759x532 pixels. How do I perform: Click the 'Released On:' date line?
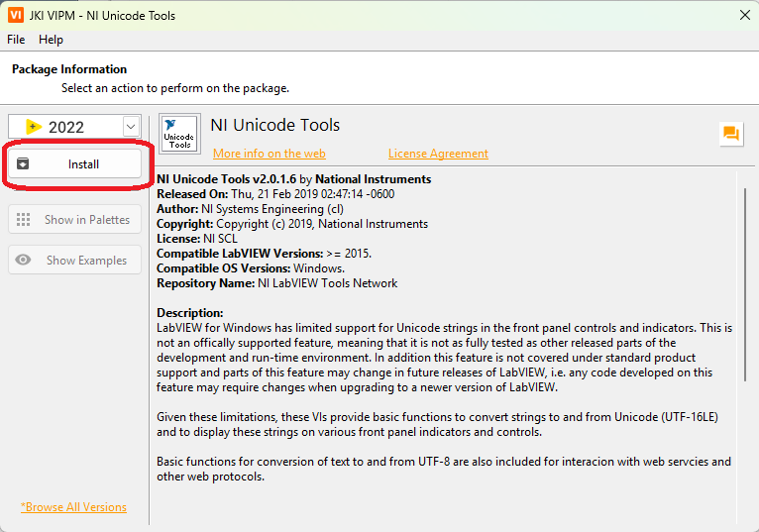[275, 194]
